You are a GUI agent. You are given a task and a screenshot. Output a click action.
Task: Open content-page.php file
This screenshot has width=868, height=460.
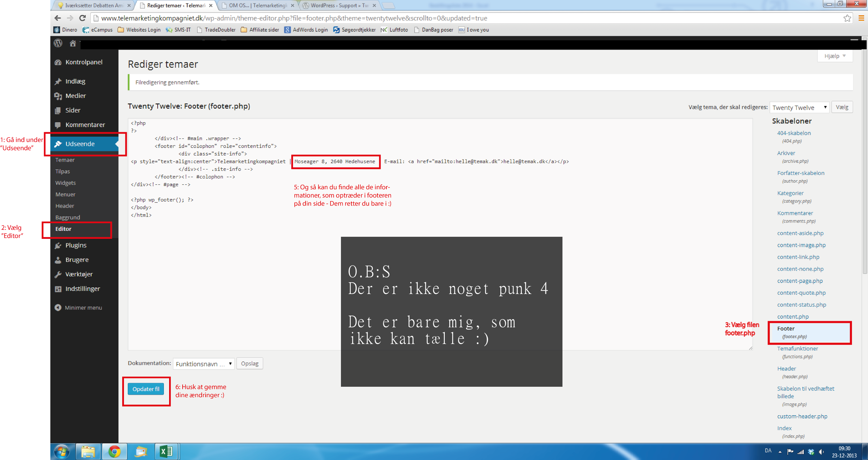800,281
